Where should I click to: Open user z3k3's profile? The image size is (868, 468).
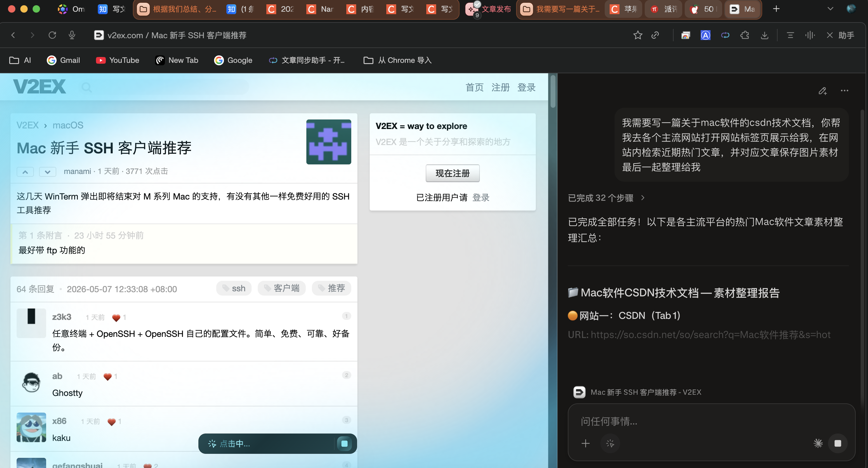pyautogui.click(x=62, y=317)
